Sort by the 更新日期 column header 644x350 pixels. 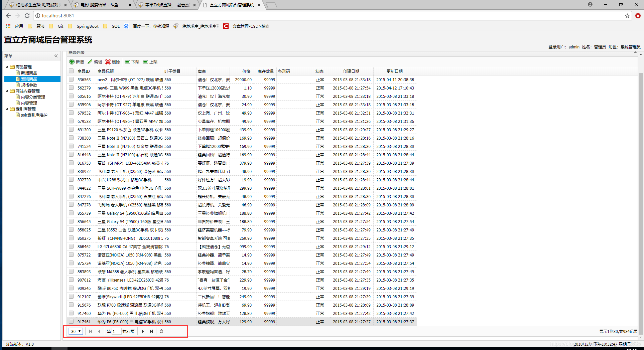pos(395,71)
